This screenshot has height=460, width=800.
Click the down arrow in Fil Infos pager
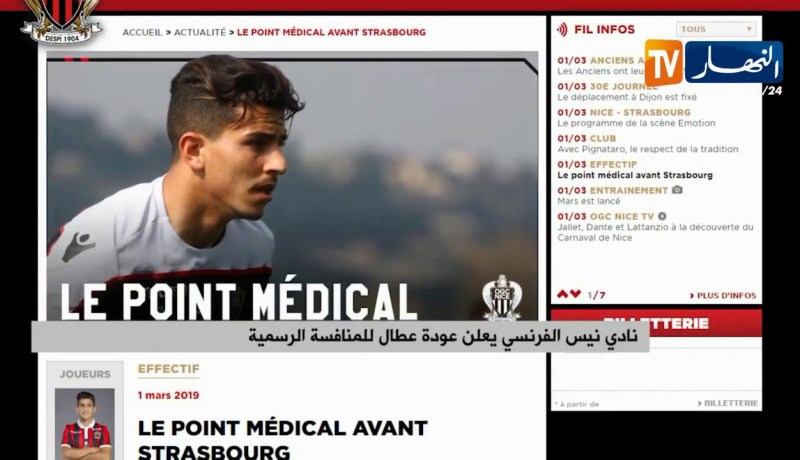tap(576, 294)
